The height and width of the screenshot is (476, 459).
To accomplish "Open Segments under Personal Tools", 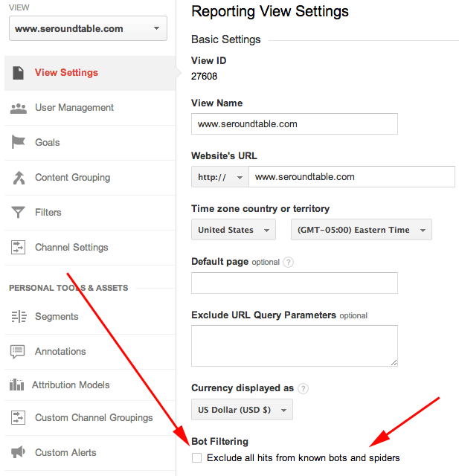I will pos(90,317).
